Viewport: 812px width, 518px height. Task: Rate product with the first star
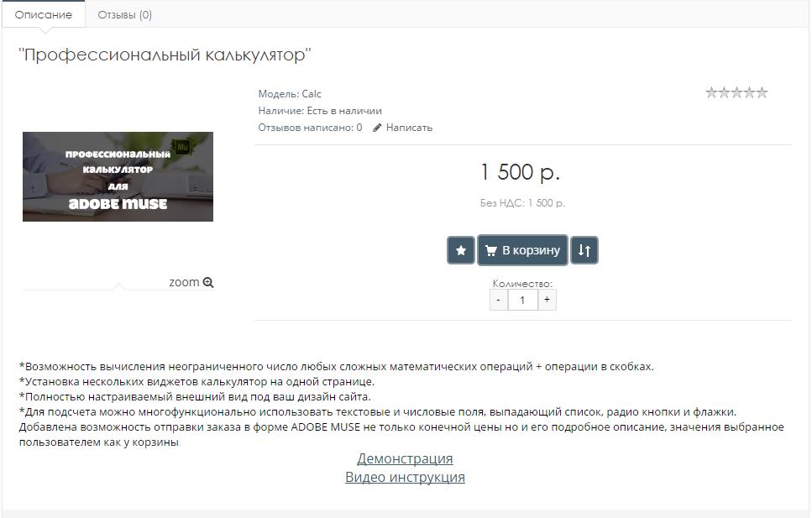711,92
